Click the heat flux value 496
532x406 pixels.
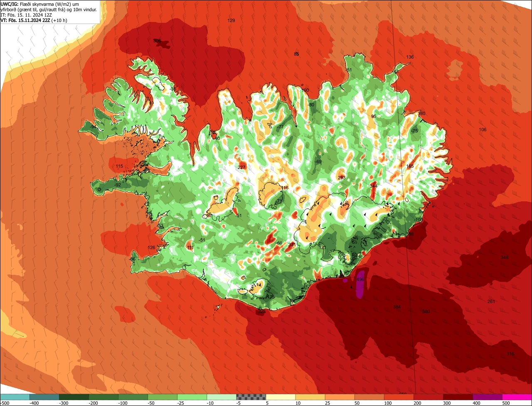pos(360,280)
